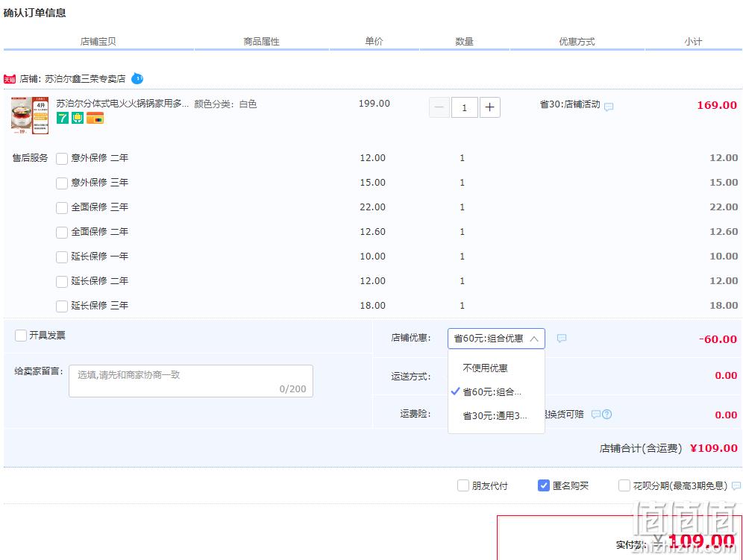
Task: Click the 商品属性 column header
Action: pyautogui.click(x=262, y=42)
